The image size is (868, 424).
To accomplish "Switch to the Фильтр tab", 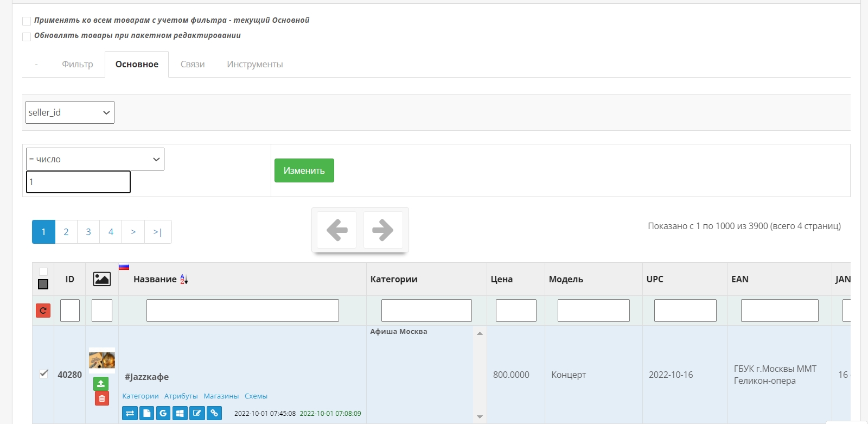I will (x=78, y=64).
